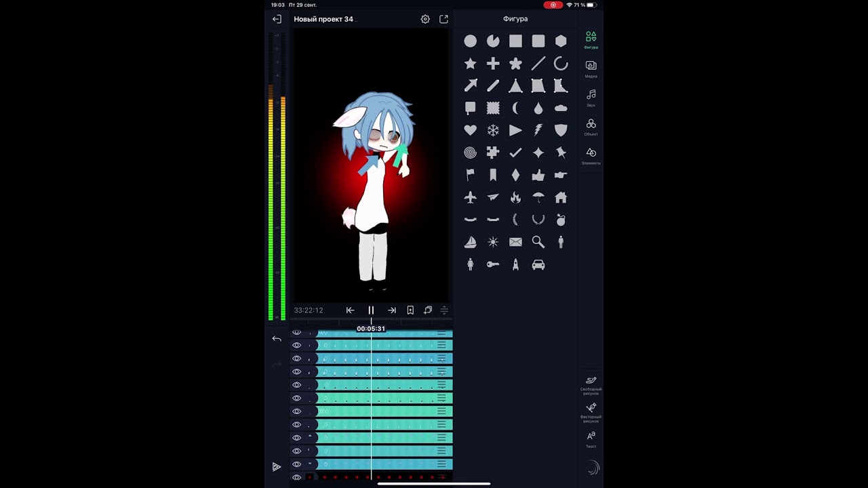Open project settings gear
Image resolution: width=868 pixels, height=488 pixels.
425,19
